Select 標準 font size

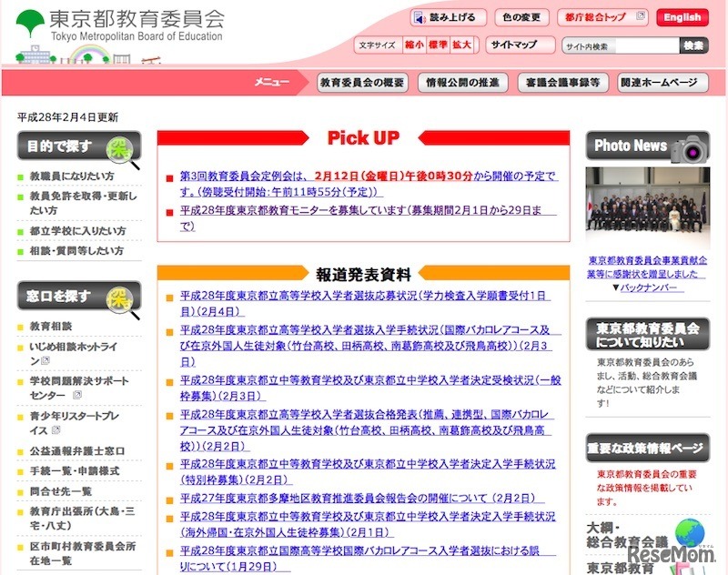(438, 45)
